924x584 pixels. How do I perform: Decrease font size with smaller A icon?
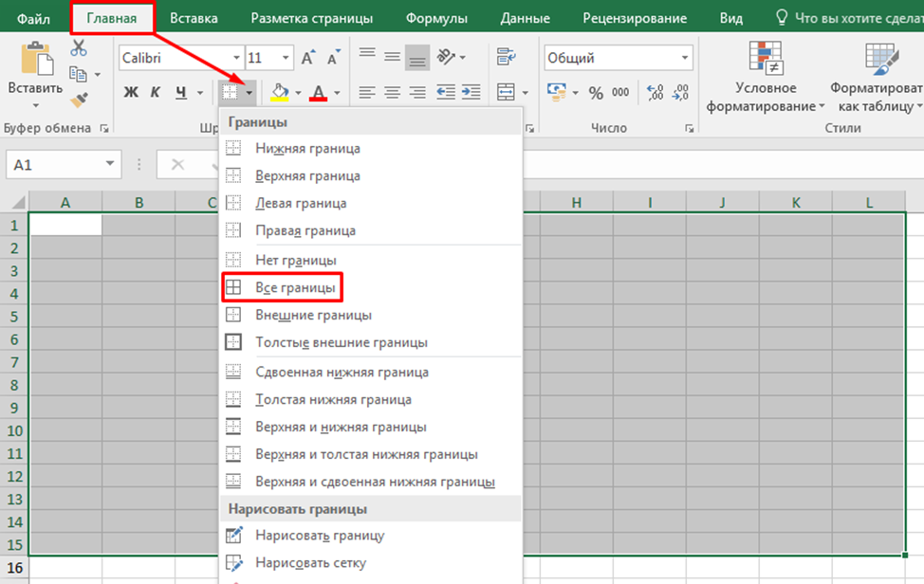point(334,58)
